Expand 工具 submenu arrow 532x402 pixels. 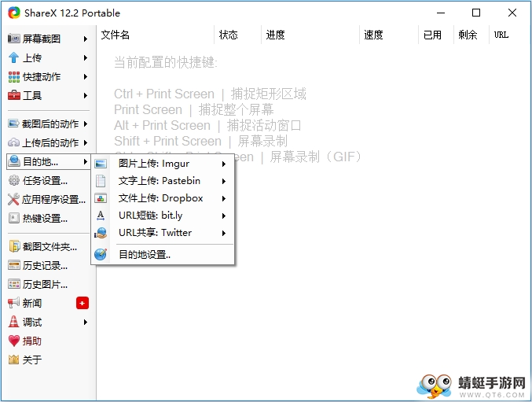(86, 96)
